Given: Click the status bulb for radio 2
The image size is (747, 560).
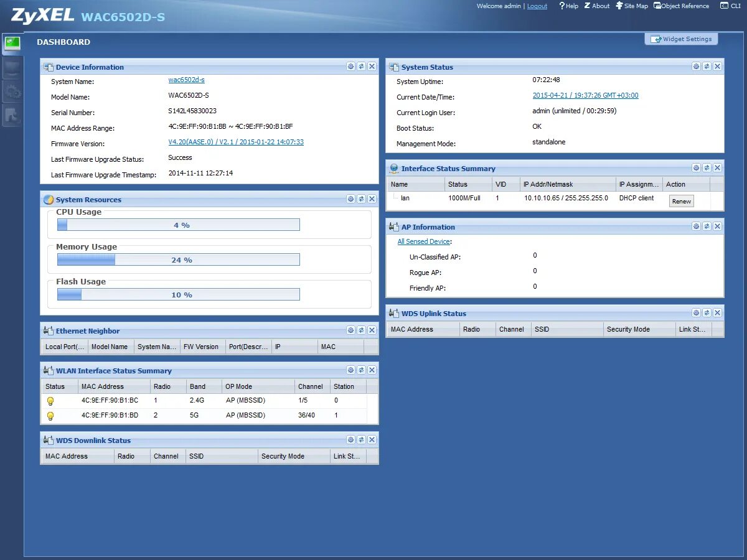Looking at the screenshot, I should (50, 416).
